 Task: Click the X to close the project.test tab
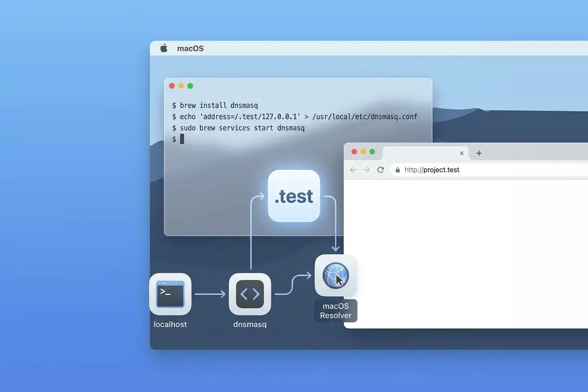[x=462, y=153]
